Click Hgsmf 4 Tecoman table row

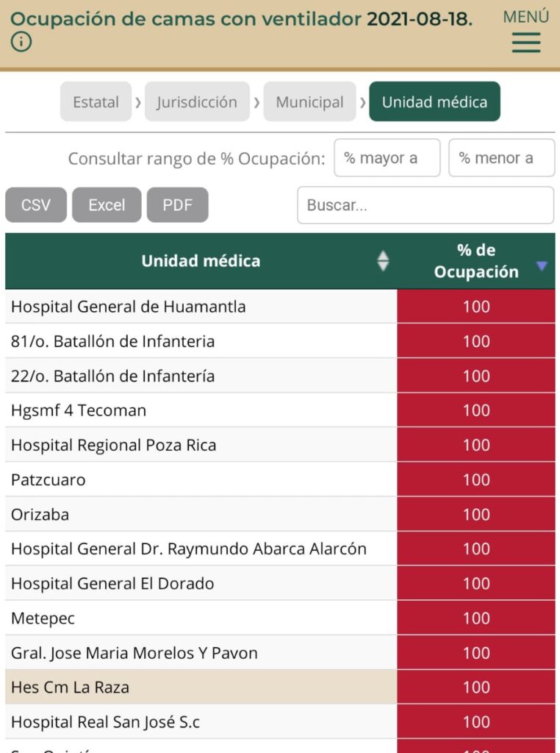[x=79, y=410]
